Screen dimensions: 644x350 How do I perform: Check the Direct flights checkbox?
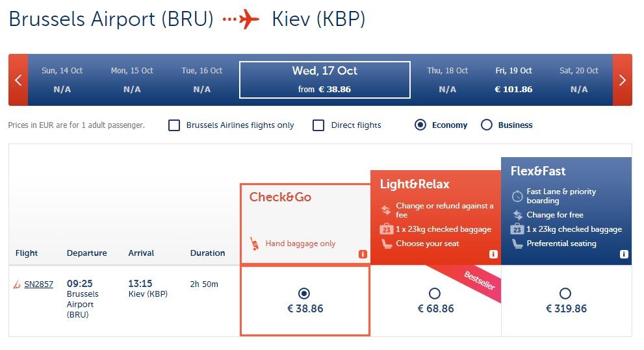tap(318, 125)
